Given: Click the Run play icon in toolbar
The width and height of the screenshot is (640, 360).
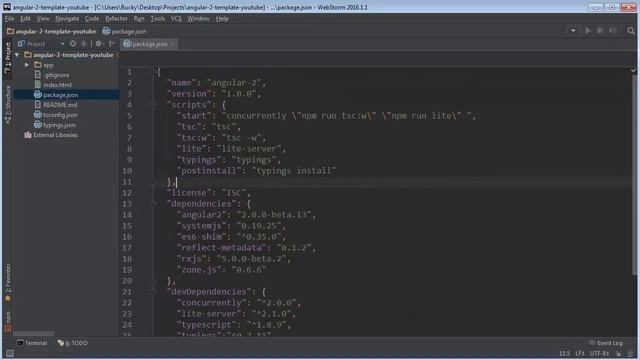Looking at the screenshot, I should coord(588,31).
